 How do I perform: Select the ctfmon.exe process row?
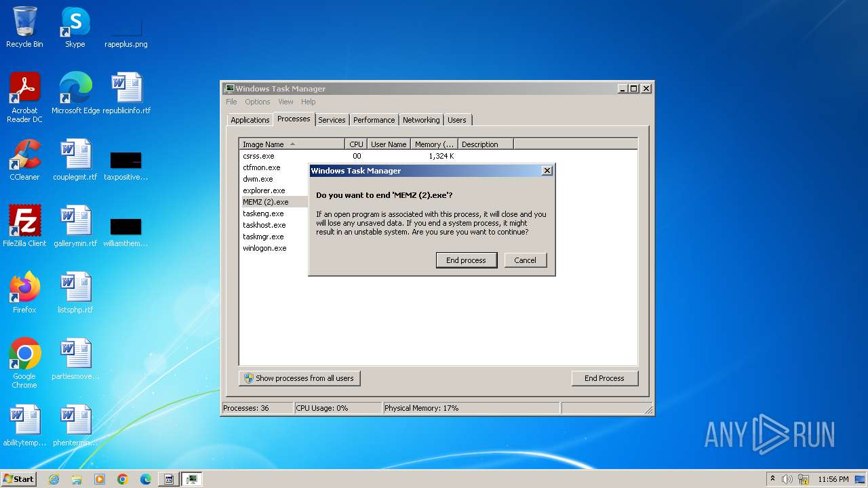(x=274, y=167)
